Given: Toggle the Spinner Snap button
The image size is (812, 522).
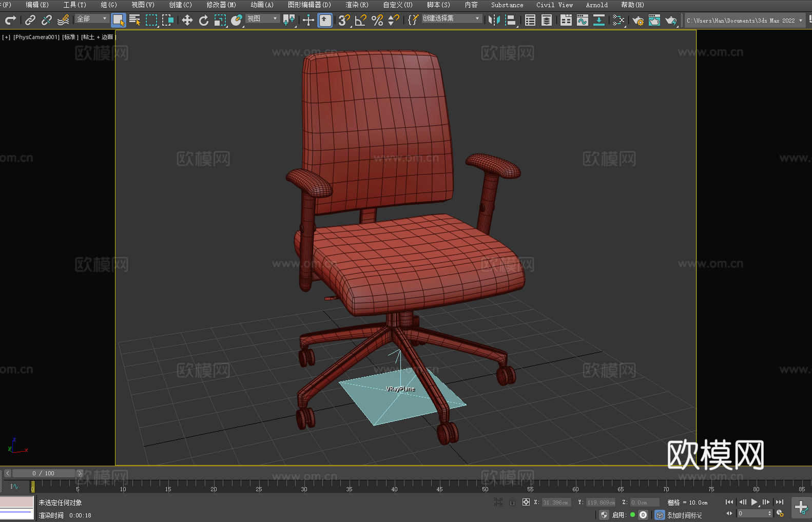Looking at the screenshot, I should tap(394, 20).
